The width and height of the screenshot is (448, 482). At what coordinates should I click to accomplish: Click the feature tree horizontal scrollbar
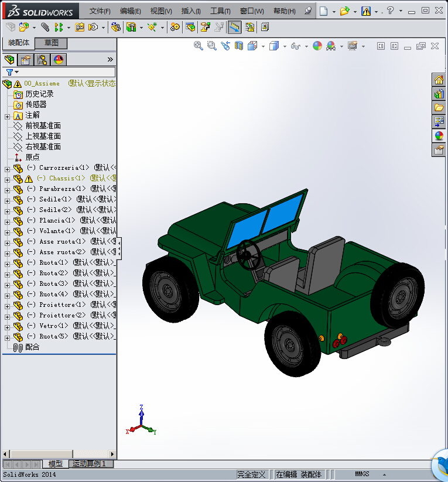pyautogui.click(x=42, y=454)
